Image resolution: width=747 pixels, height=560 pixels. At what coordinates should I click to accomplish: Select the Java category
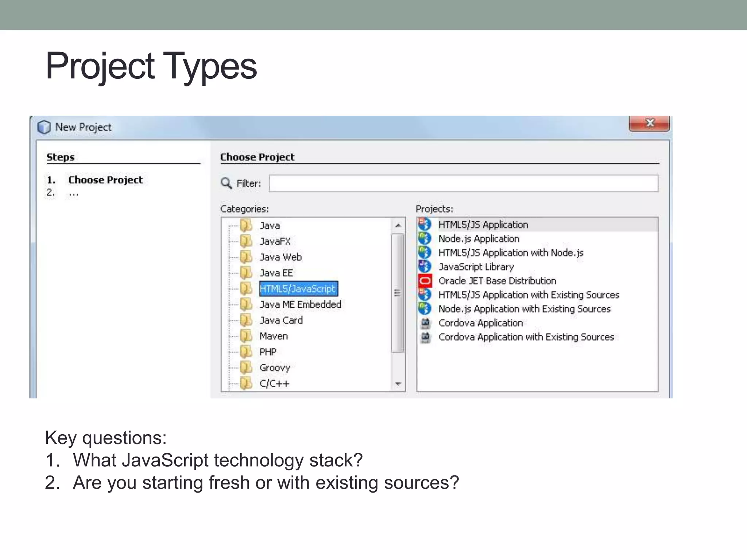[x=270, y=226]
